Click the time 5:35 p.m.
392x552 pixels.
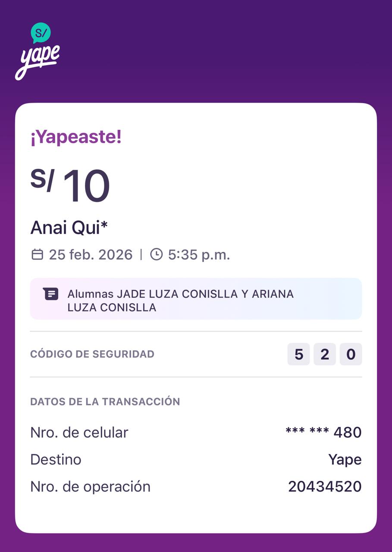coord(199,254)
